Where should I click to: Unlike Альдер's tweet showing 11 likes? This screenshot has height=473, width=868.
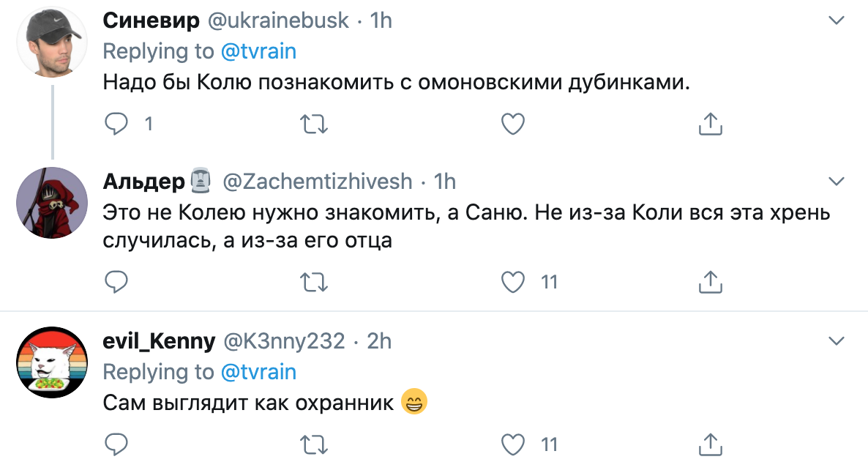pyautogui.click(x=512, y=281)
